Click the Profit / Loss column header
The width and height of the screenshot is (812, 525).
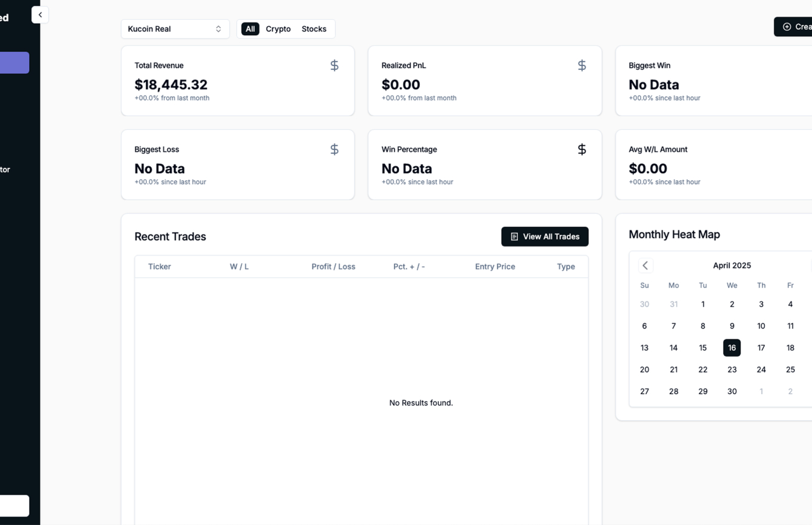333,267
